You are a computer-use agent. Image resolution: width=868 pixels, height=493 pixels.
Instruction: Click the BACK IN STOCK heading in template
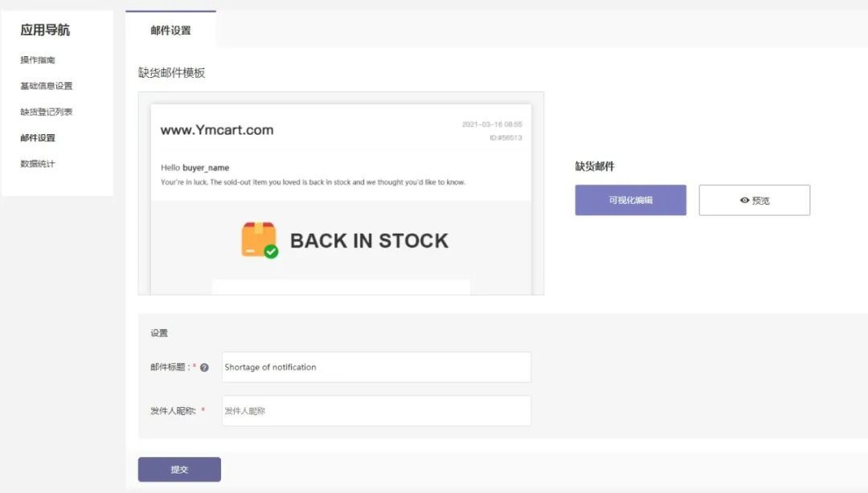tap(369, 240)
